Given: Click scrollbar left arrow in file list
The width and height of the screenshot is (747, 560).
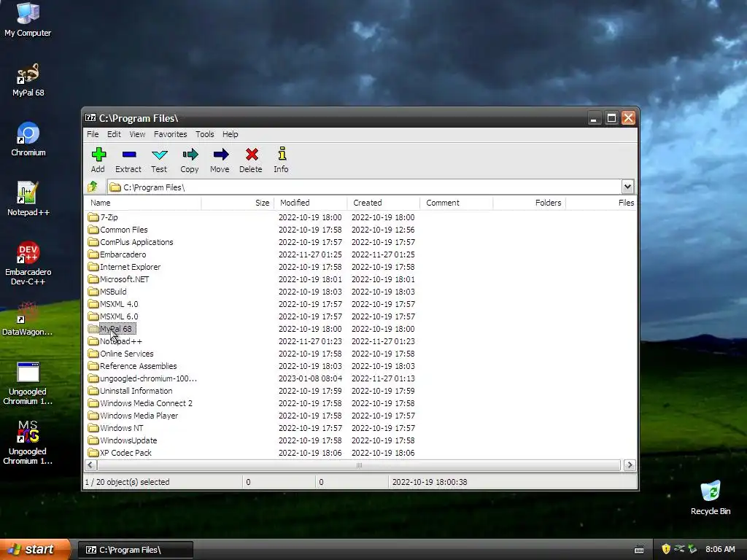Looking at the screenshot, I should coord(90,464).
